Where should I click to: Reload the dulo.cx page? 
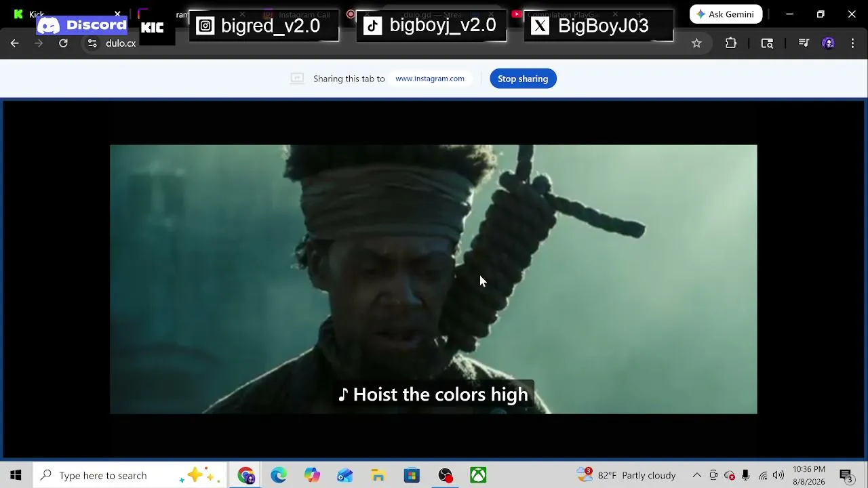(x=63, y=43)
